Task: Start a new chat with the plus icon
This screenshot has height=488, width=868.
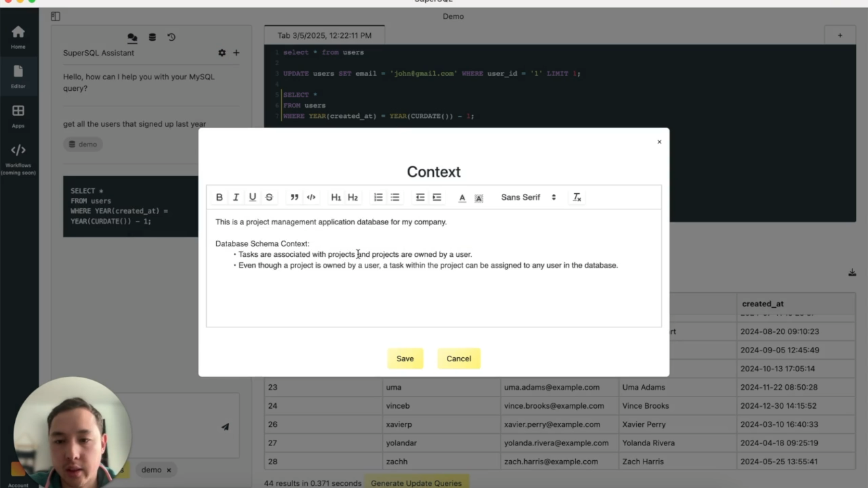Action: [x=236, y=52]
